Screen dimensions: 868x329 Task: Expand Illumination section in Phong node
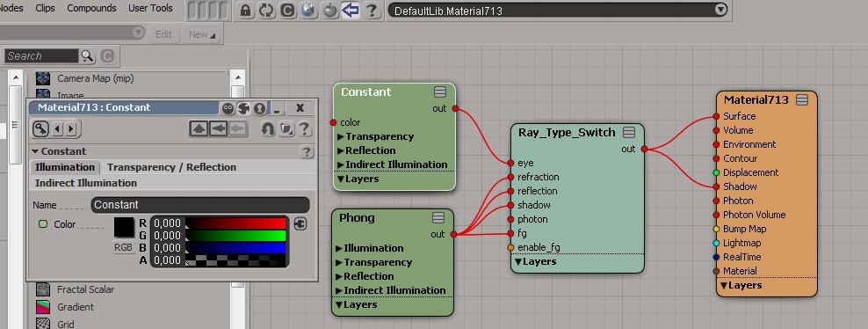click(370, 248)
